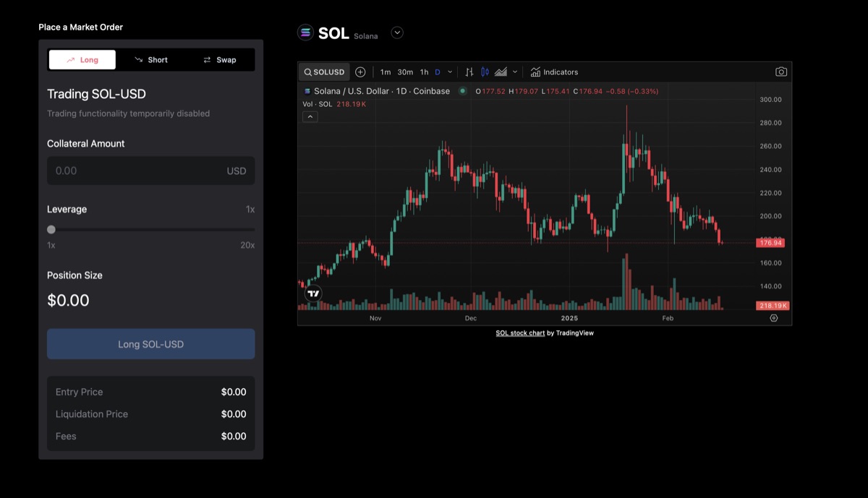Click the 2025 time axis label

(x=569, y=318)
